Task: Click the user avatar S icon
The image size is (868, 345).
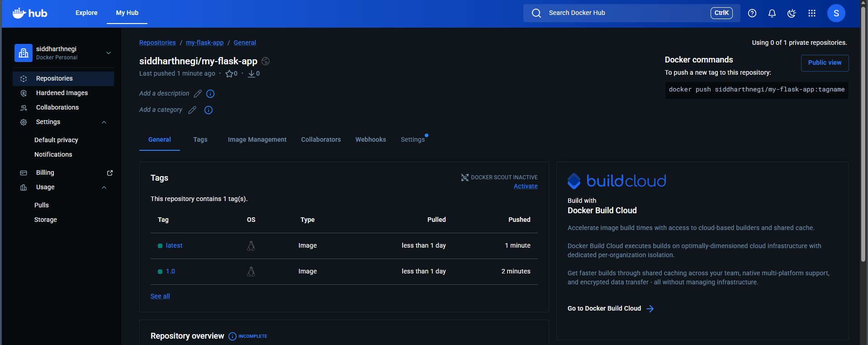Action: pyautogui.click(x=835, y=13)
